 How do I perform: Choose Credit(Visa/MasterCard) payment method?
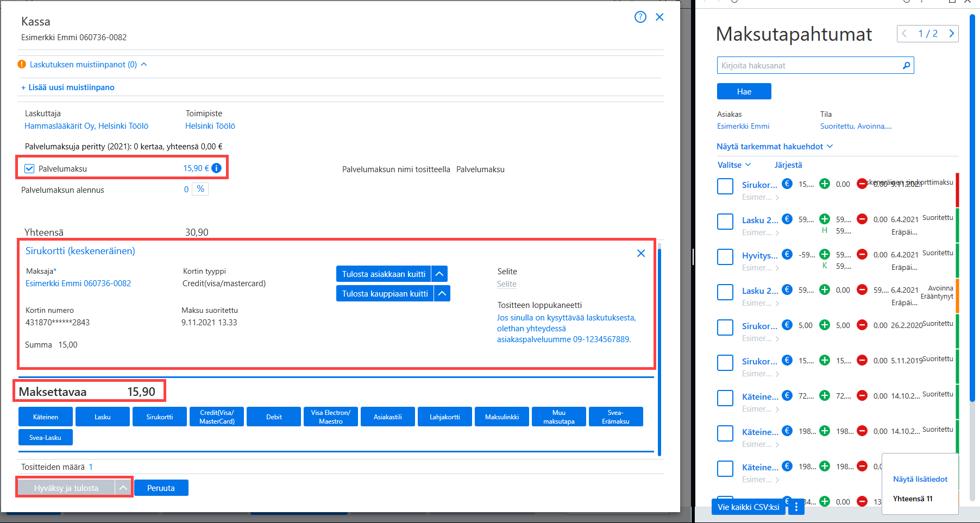(217, 417)
